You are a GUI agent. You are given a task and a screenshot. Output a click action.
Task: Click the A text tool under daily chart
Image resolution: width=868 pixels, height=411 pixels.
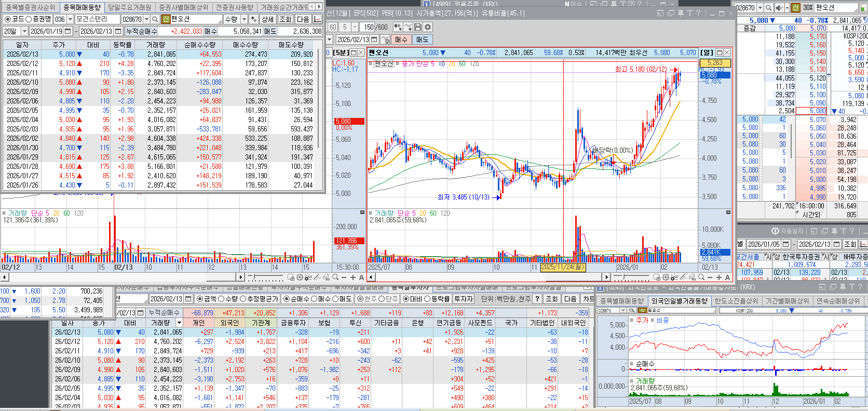(727, 277)
